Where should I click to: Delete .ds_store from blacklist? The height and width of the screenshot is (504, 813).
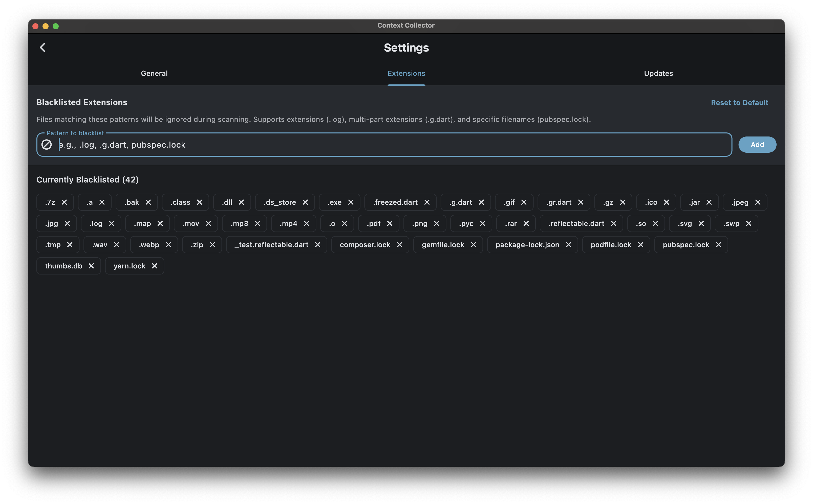coord(305,202)
